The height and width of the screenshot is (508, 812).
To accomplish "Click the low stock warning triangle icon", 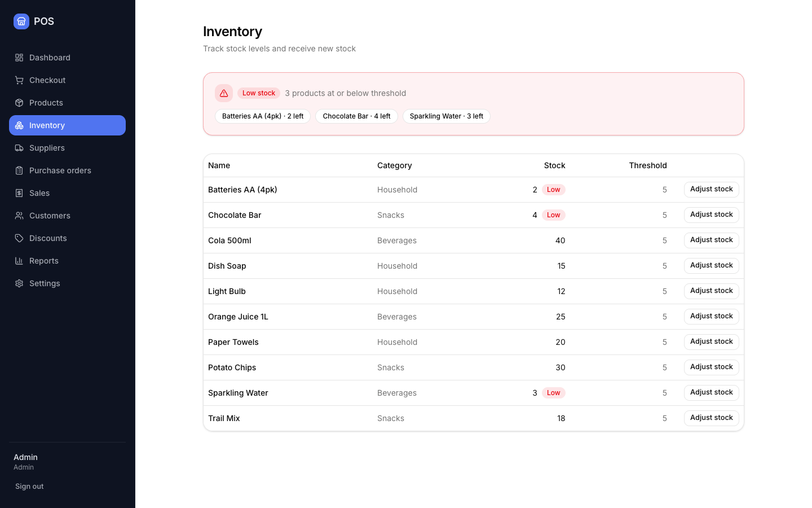I will [x=224, y=93].
